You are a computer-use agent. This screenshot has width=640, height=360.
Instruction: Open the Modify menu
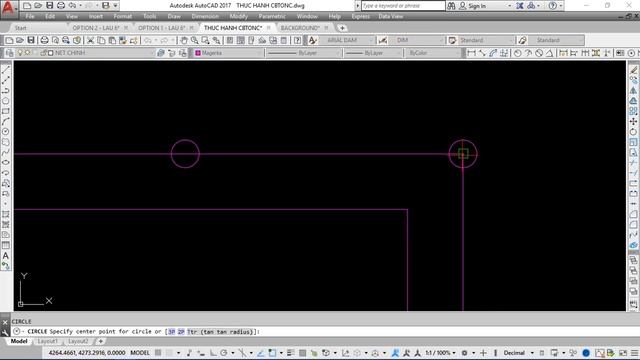238,17
